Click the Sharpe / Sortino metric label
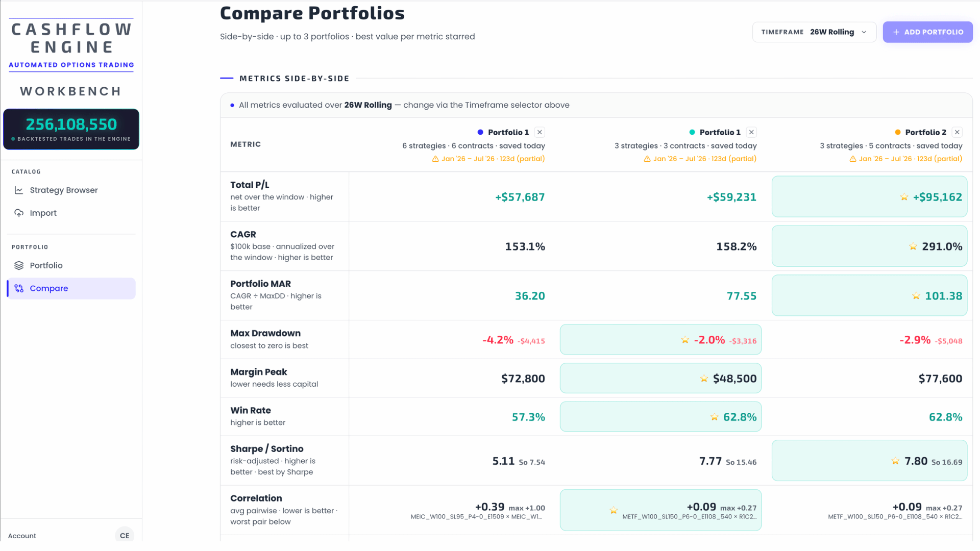Image resolution: width=980 pixels, height=551 pixels. tap(266, 449)
